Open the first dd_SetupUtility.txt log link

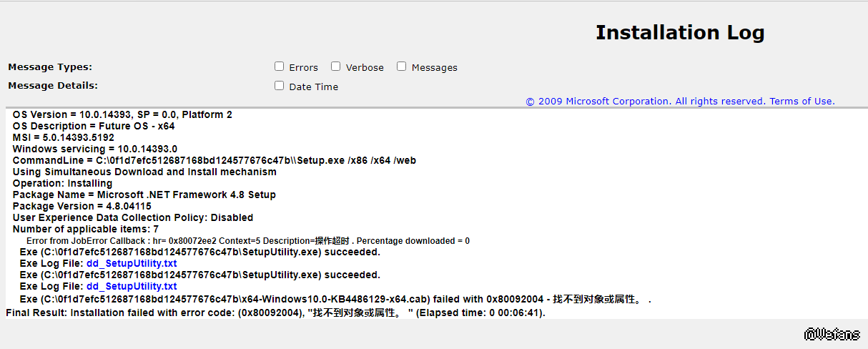point(132,264)
